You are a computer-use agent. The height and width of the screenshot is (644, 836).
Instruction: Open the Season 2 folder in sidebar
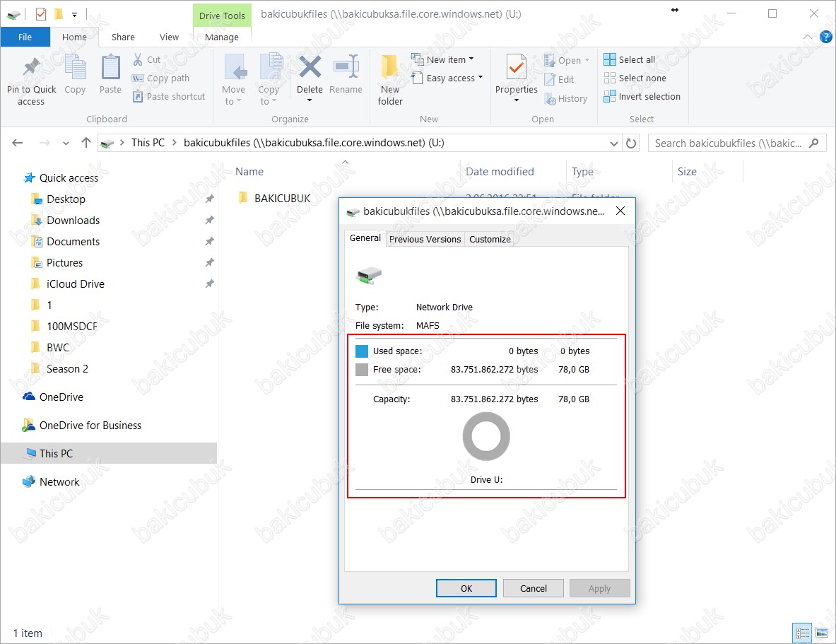(66, 369)
